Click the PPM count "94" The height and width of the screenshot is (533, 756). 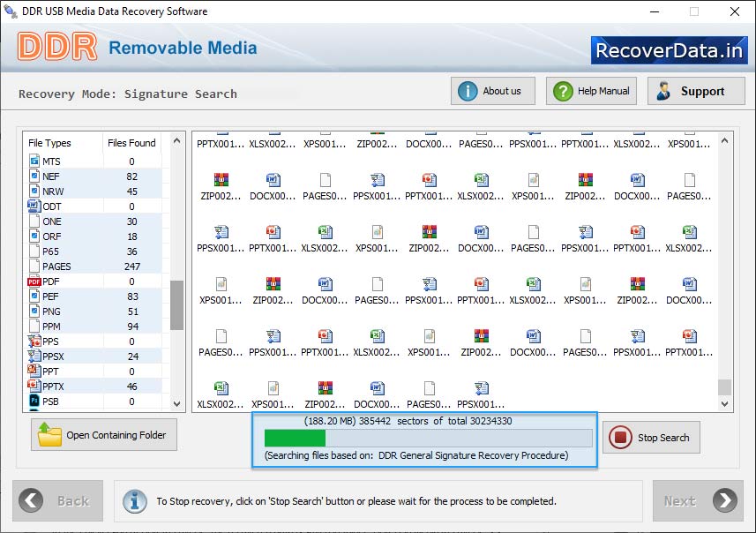click(x=132, y=327)
